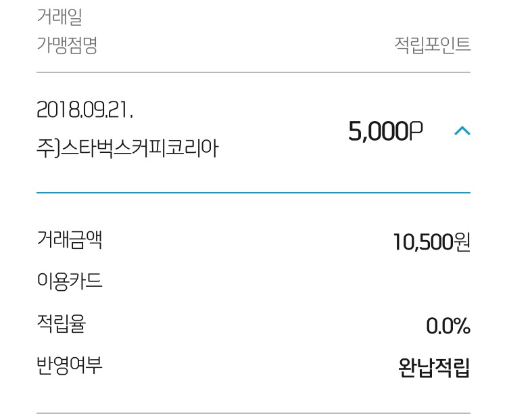
Task: Tap the 완납적립 status value
Action: coord(434,368)
